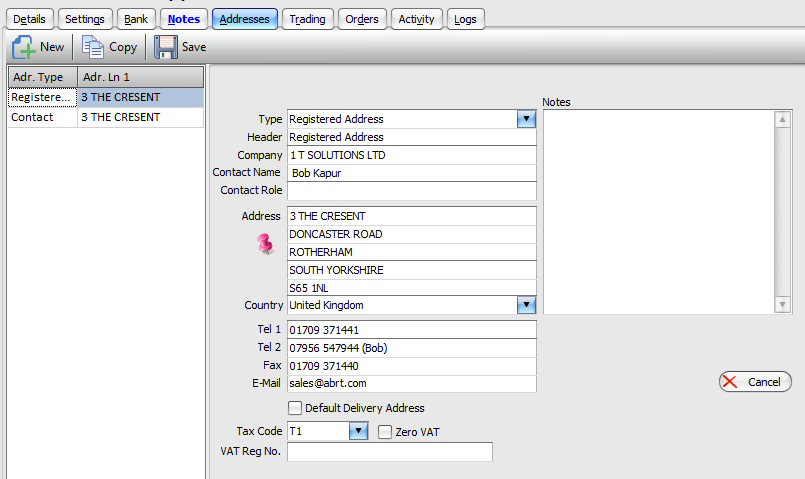Click 3 THE CRESENT in Registered row
805x479 pixels.
point(121,97)
